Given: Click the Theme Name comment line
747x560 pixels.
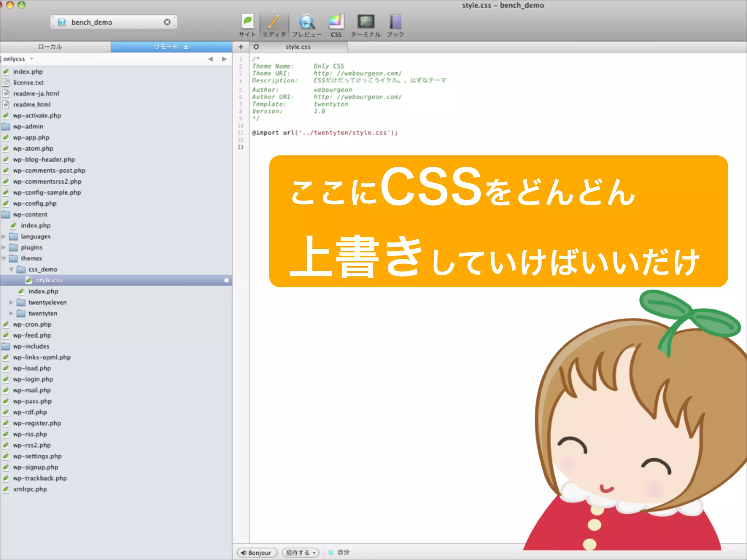Looking at the screenshot, I should (x=298, y=66).
